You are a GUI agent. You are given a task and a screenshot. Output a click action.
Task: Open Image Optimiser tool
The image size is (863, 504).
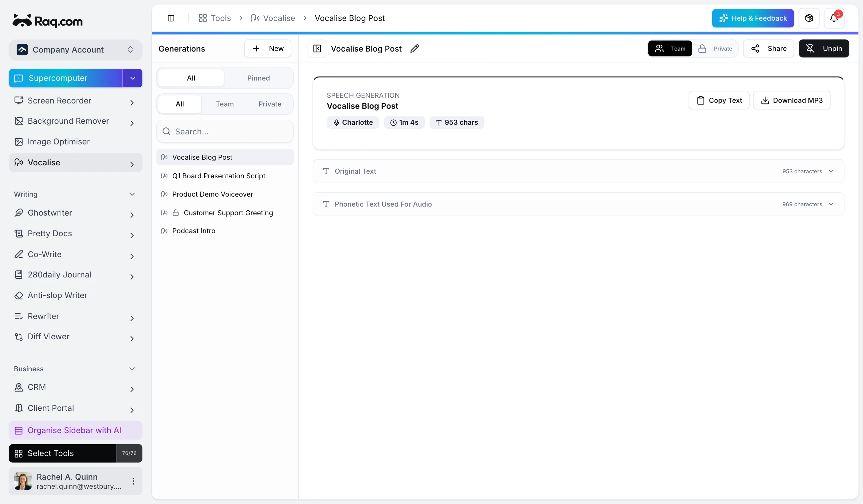[75, 142]
